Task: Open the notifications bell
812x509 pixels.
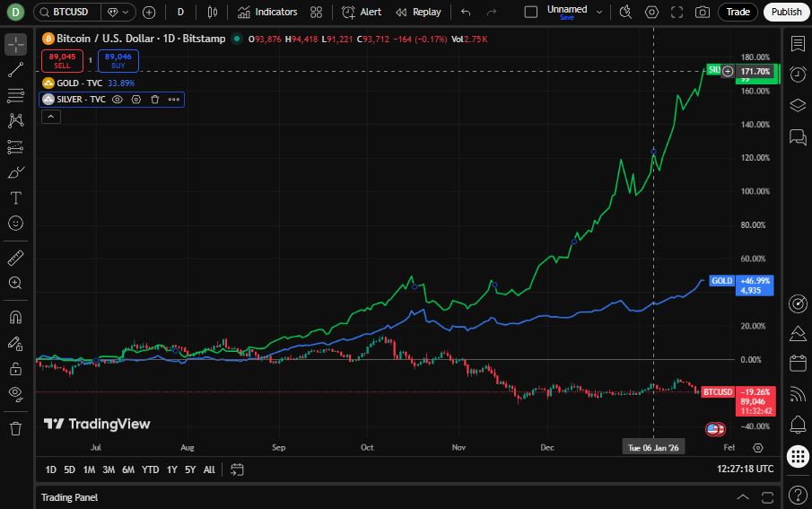Action: pos(798,425)
